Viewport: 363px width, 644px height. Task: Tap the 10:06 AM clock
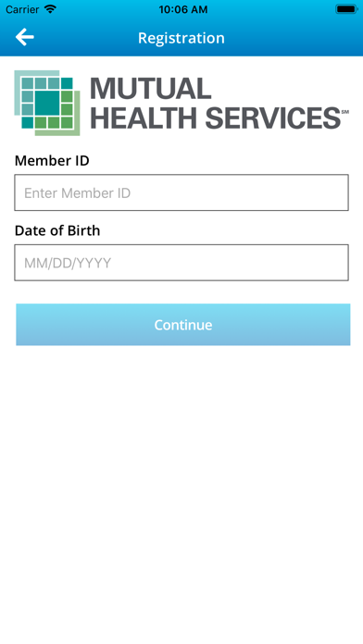point(183,9)
